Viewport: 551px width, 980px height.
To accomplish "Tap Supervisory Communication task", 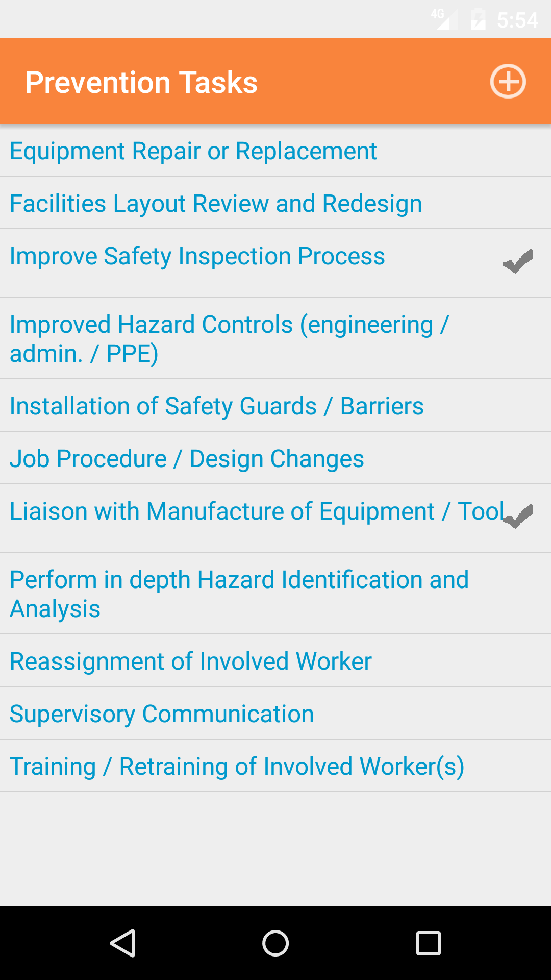I will click(x=162, y=714).
